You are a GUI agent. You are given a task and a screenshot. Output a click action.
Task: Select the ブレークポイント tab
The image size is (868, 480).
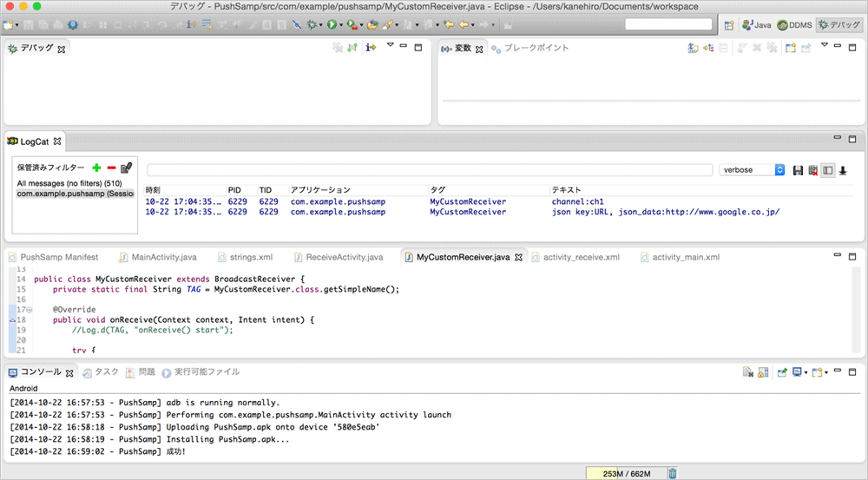point(529,48)
